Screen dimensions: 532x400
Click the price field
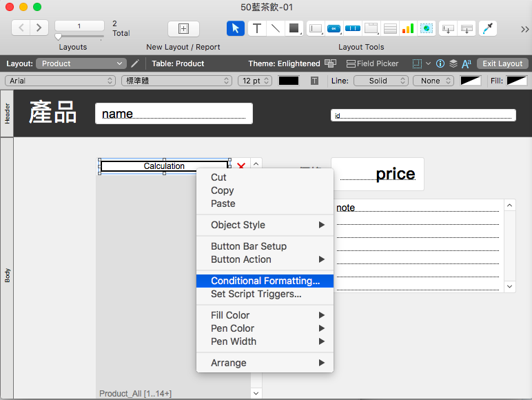pyautogui.click(x=377, y=174)
